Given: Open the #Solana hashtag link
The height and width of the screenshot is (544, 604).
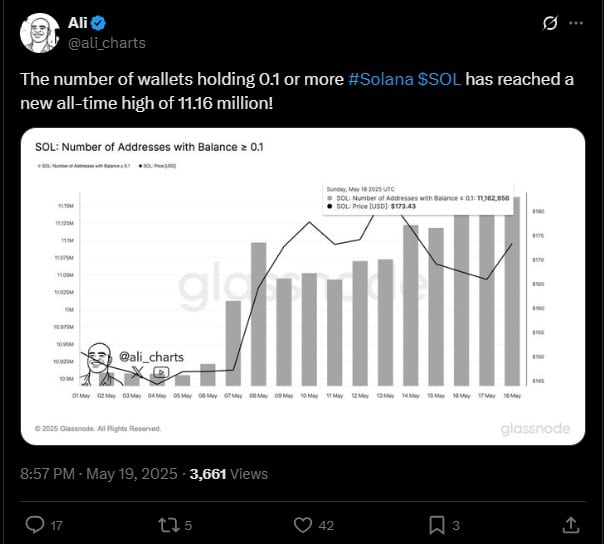Looking at the screenshot, I should tap(381, 79).
